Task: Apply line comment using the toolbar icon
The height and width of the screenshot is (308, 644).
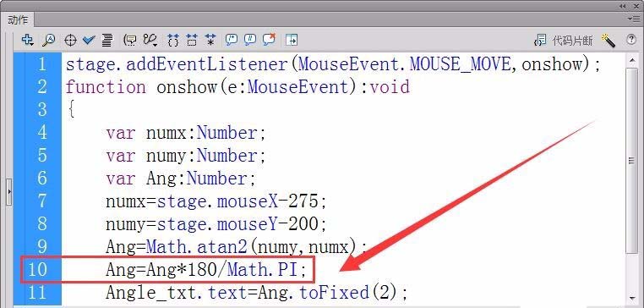Action: (x=249, y=40)
